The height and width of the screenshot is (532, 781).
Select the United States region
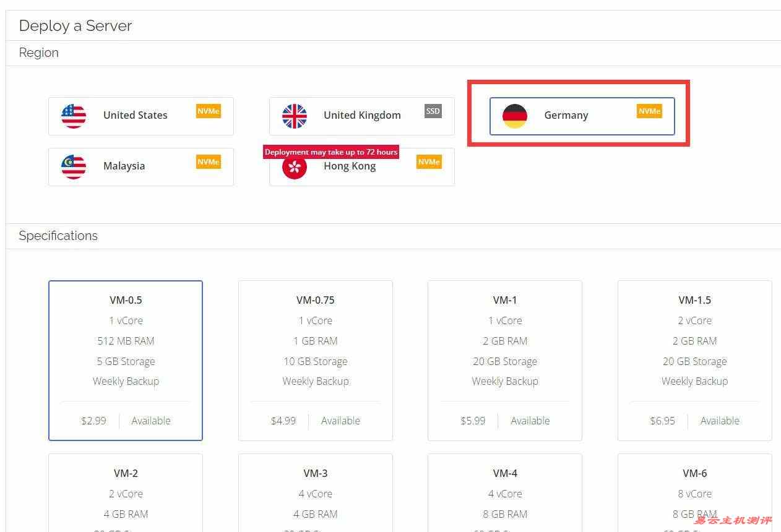click(x=141, y=116)
